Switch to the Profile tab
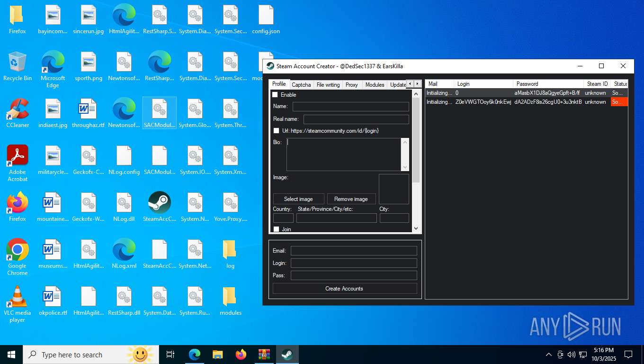This screenshot has height=364, width=644. (x=279, y=84)
